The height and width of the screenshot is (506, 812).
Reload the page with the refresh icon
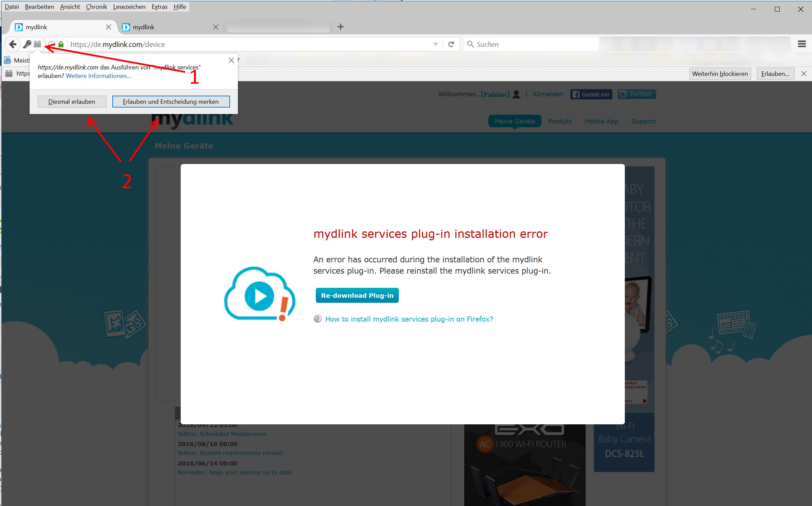pyautogui.click(x=451, y=44)
